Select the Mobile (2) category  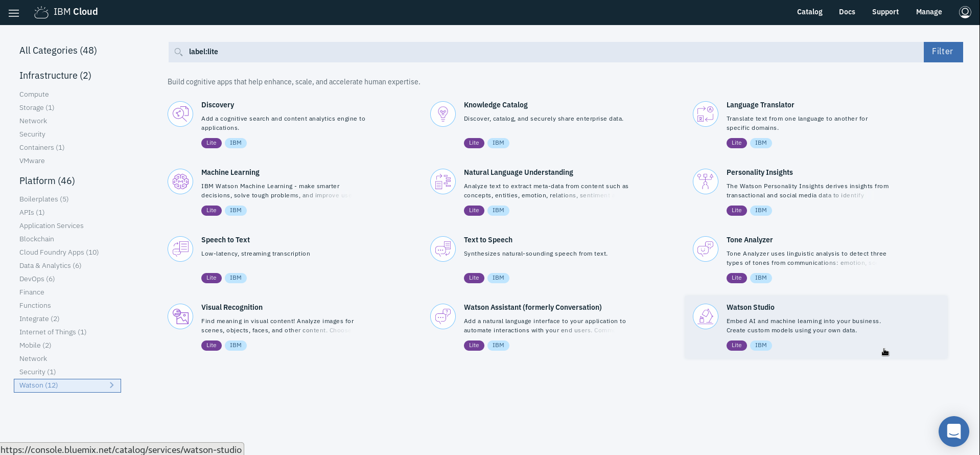pyautogui.click(x=35, y=346)
